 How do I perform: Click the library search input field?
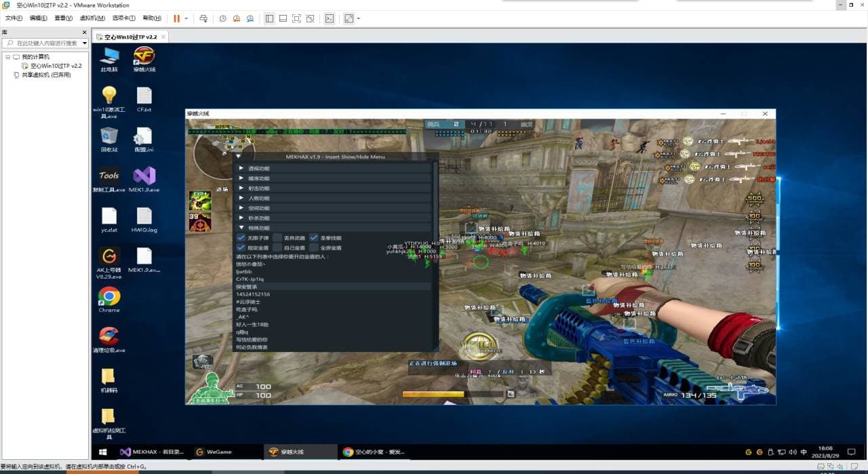[x=43, y=43]
